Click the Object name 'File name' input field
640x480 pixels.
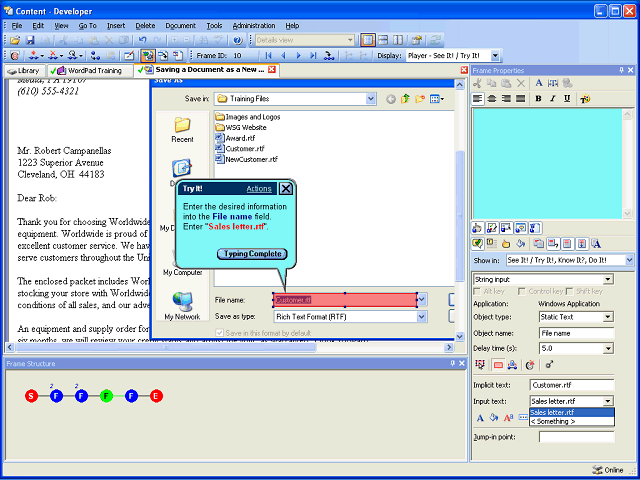(576, 333)
